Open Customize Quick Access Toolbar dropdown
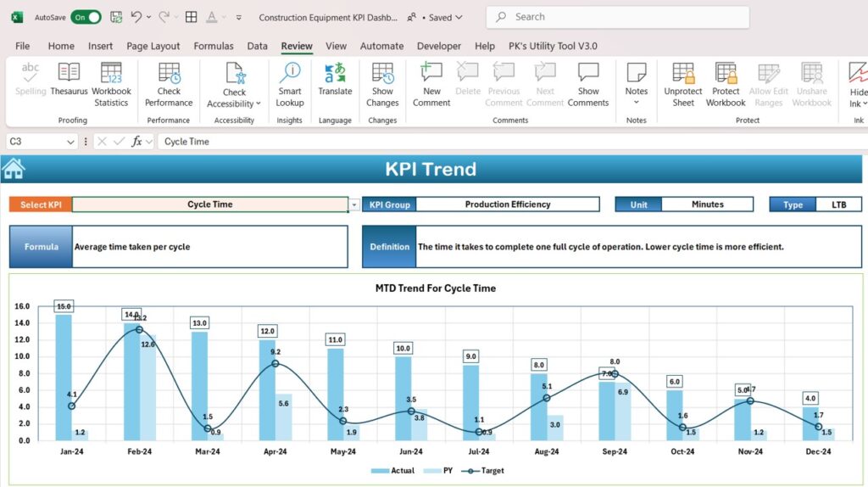Viewport: 868px width, 487px height. coord(238,17)
